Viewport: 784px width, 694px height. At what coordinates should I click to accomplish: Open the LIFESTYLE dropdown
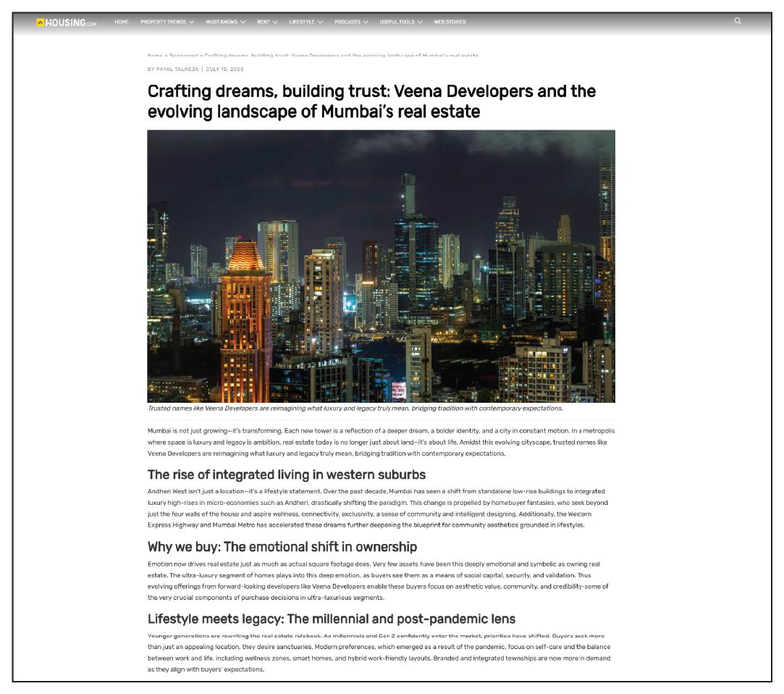click(x=305, y=21)
